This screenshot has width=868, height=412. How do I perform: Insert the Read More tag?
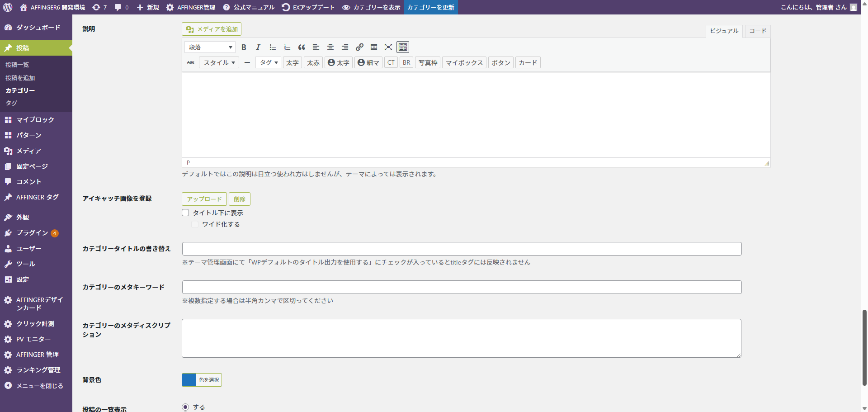(x=374, y=47)
